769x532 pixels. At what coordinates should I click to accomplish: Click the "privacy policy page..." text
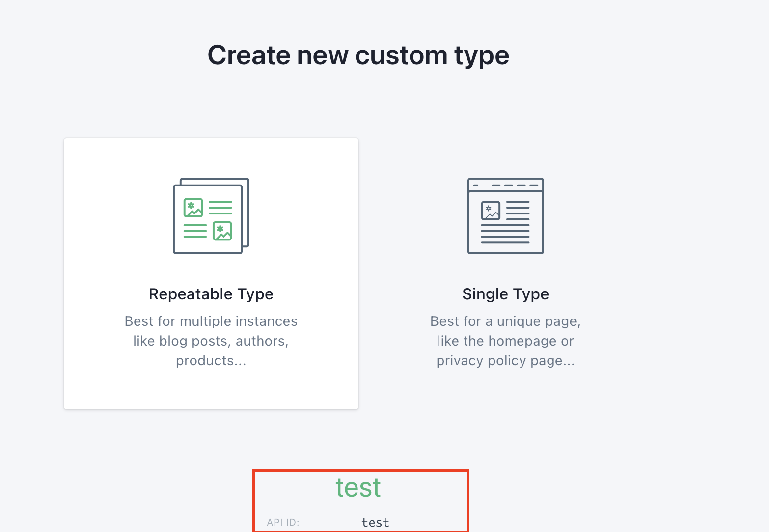(505, 361)
